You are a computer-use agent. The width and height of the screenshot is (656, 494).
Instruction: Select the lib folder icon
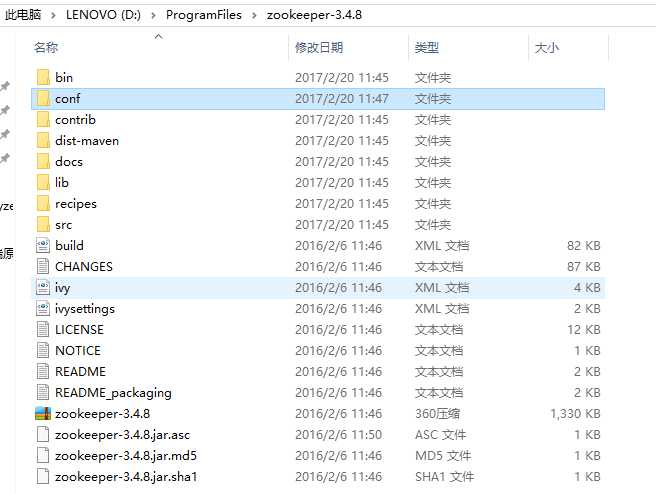(43, 182)
